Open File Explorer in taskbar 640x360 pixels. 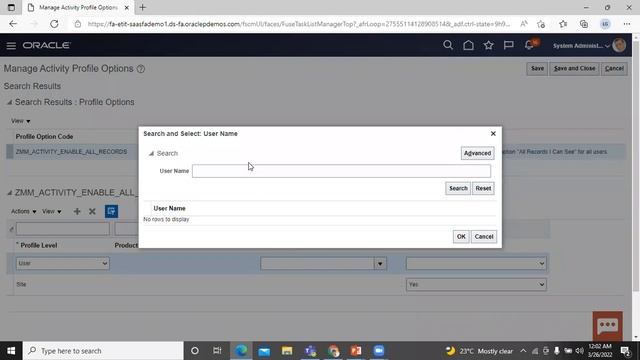[x=287, y=351]
